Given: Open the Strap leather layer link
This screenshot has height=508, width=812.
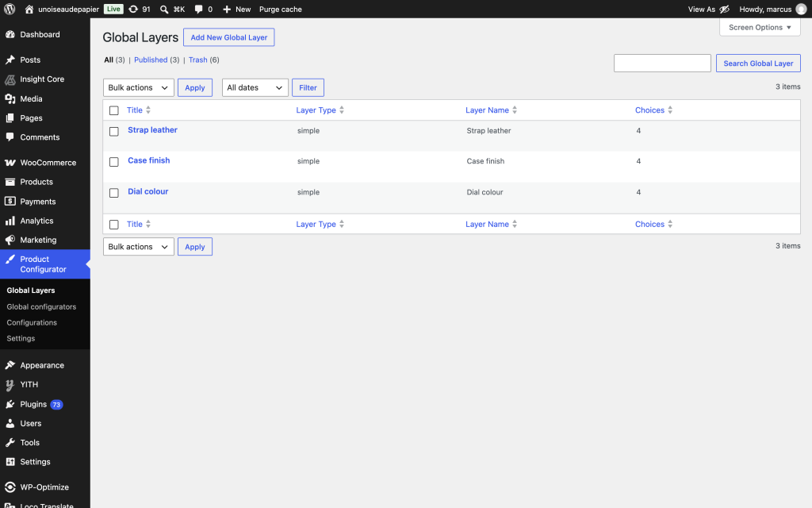Looking at the screenshot, I should (152, 130).
